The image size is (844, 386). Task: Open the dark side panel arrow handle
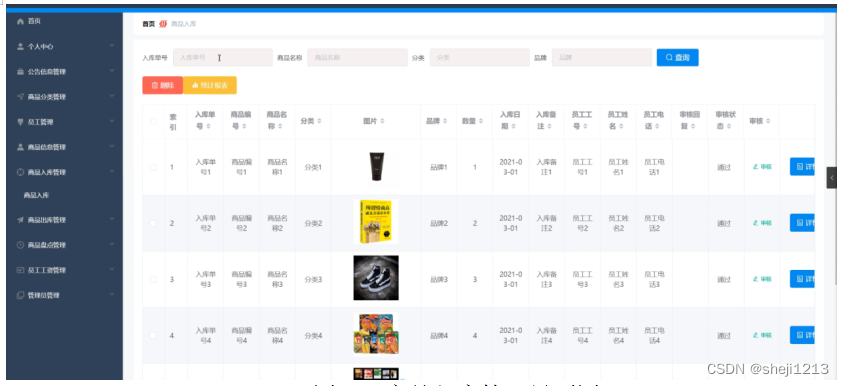point(832,178)
